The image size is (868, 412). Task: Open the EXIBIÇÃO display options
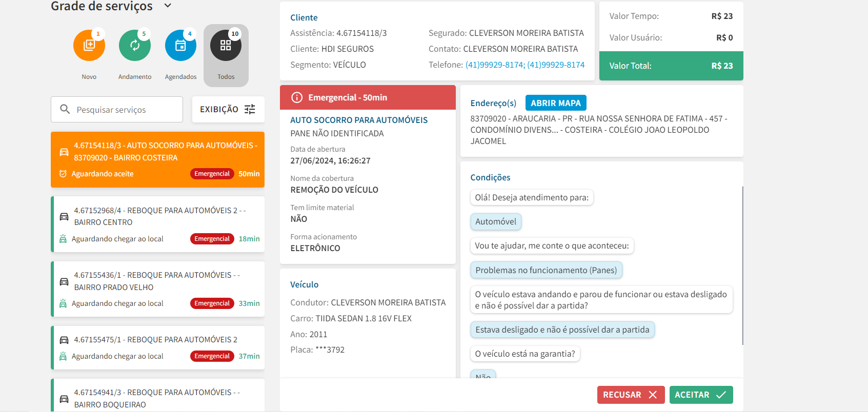coord(228,109)
